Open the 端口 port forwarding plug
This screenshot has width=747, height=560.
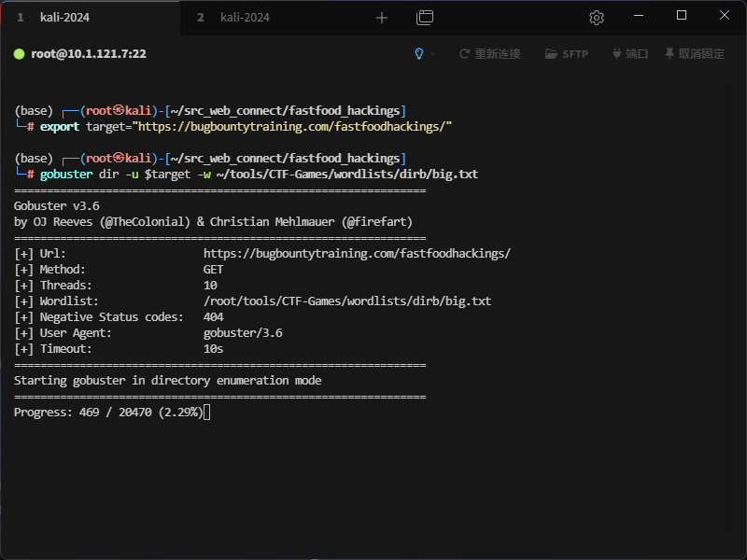pyautogui.click(x=629, y=54)
